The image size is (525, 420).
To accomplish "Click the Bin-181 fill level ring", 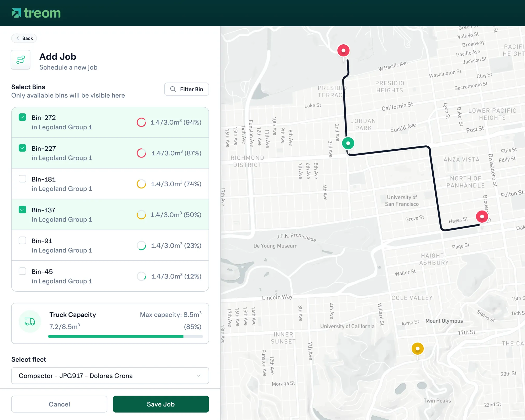I will 141,184.
